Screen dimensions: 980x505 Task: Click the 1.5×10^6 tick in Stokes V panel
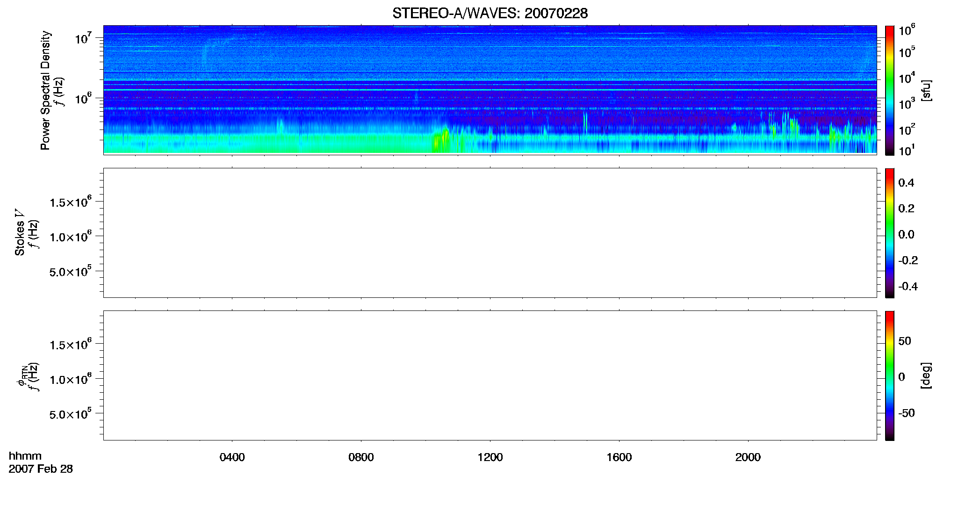[70, 202]
